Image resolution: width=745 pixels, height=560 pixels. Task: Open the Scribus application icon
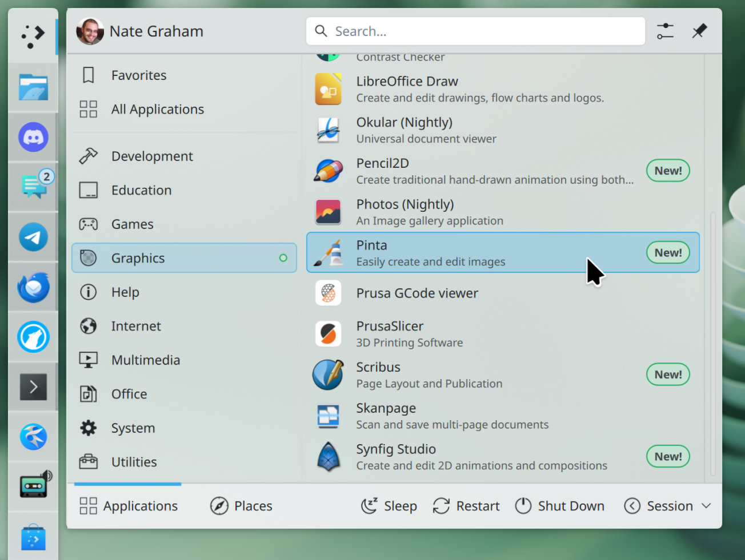click(x=328, y=375)
